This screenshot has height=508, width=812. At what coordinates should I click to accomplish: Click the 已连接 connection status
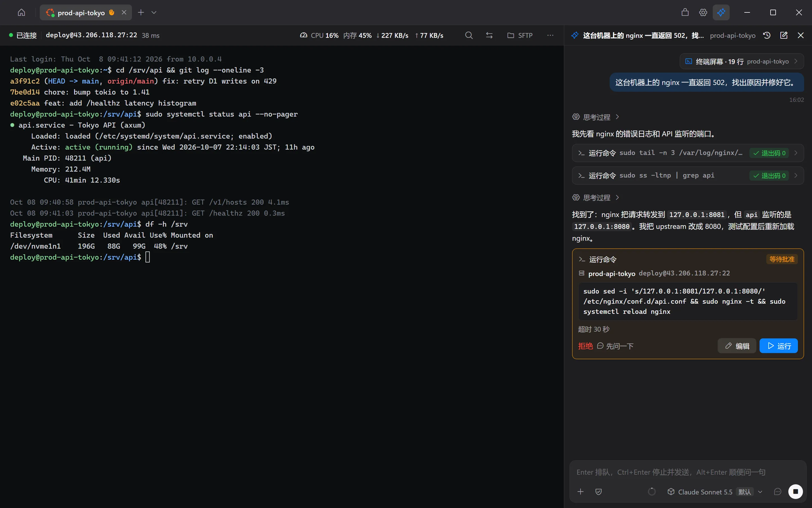pyautogui.click(x=23, y=35)
